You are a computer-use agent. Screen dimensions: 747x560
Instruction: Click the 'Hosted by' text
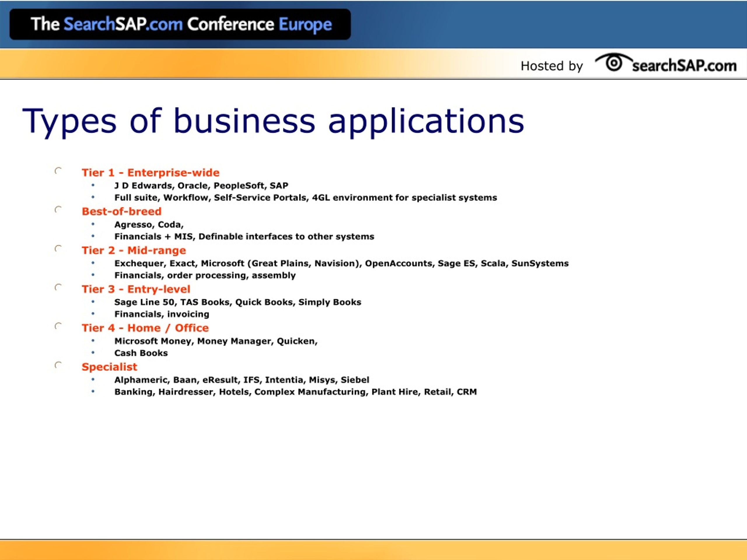[x=552, y=66]
